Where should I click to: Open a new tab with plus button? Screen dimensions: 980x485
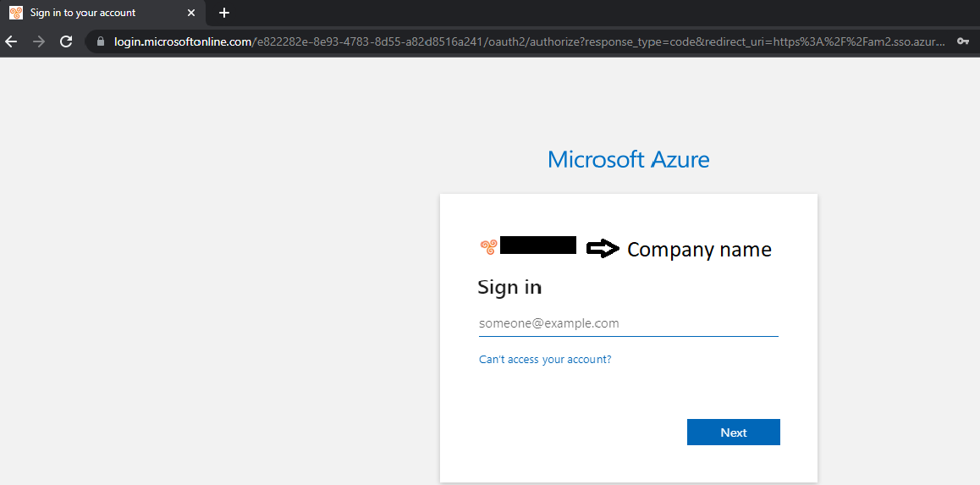coord(224,13)
